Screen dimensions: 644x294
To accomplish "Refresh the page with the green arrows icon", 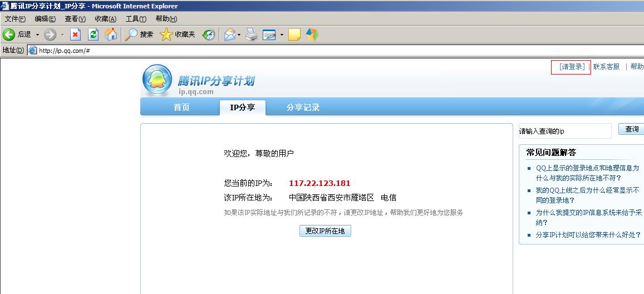I will click(94, 35).
